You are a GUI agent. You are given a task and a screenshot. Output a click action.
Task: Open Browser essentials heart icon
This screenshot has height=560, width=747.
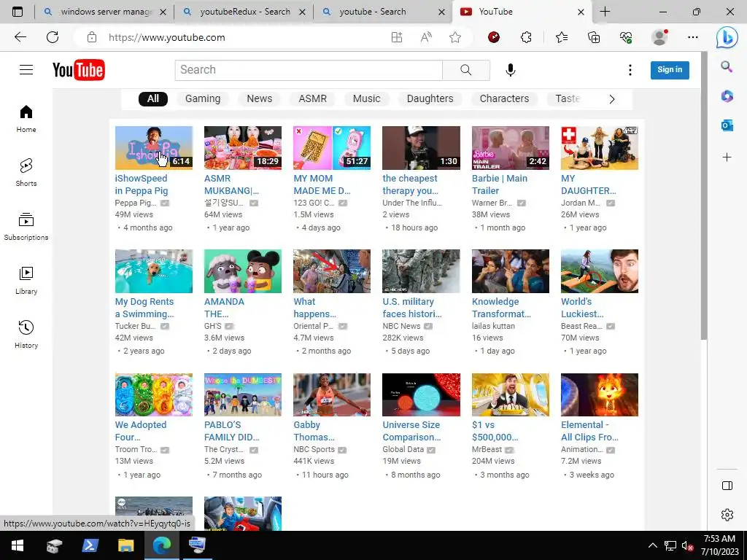tap(626, 37)
